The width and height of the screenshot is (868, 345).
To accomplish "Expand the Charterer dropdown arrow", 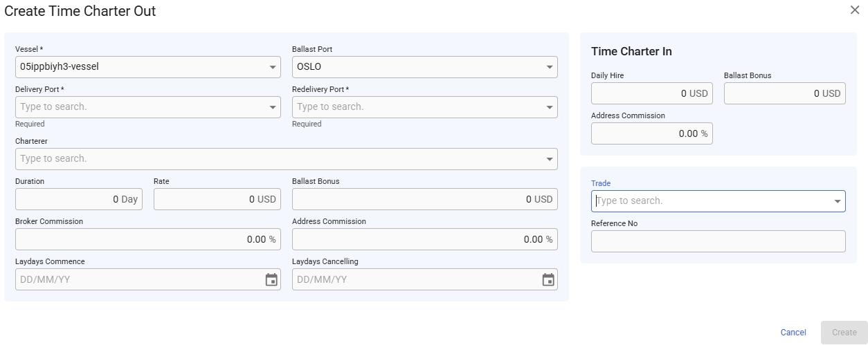I will click(550, 159).
